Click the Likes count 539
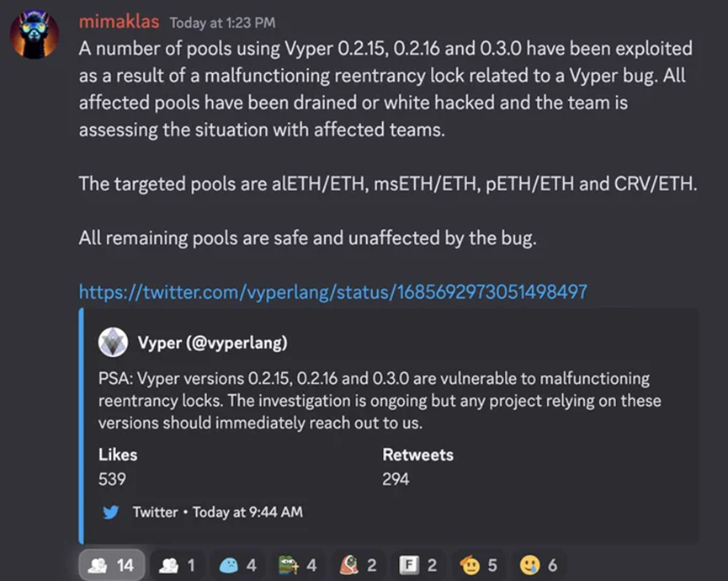Image resolution: width=728 pixels, height=581 pixels. [x=112, y=479]
